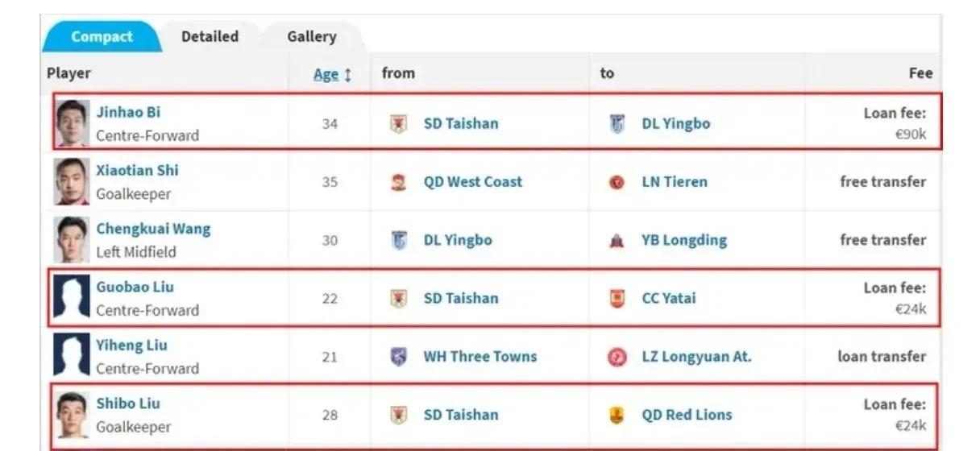Image resolution: width=980 pixels, height=451 pixels.
Task: Open Yiheng Liu player profile link
Action: pyautogui.click(x=131, y=345)
